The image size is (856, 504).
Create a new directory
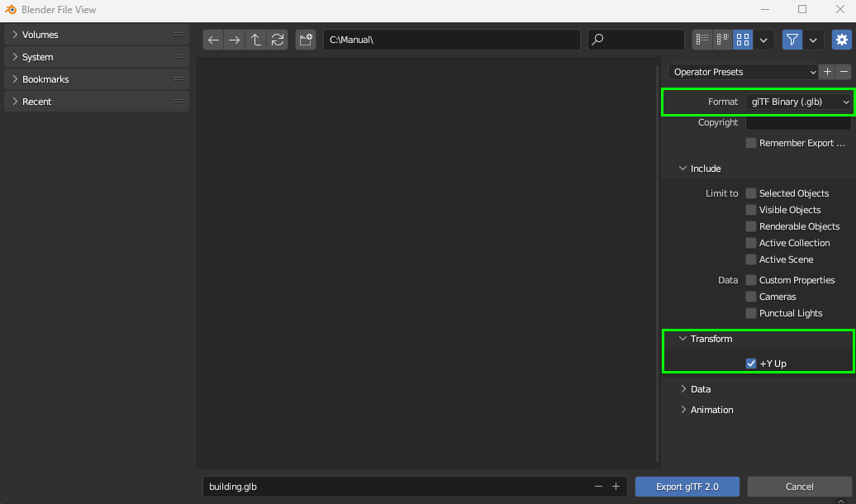point(305,39)
